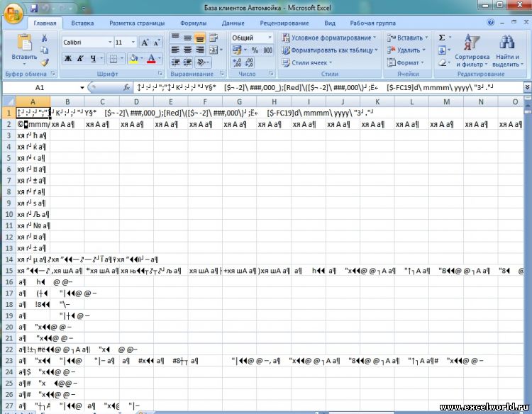
Task: Click Clear eraser icon
Action: (x=442, y=62)
